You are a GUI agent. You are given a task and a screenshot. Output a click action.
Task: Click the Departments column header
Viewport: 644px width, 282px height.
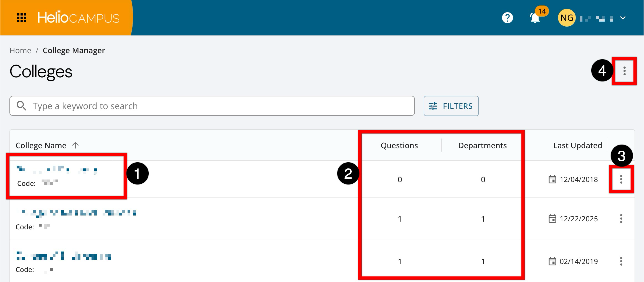click(482, 145)
